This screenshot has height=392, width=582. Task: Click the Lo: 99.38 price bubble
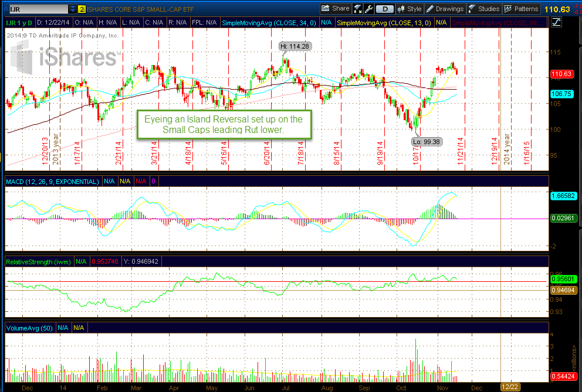(x=427, y=142)
